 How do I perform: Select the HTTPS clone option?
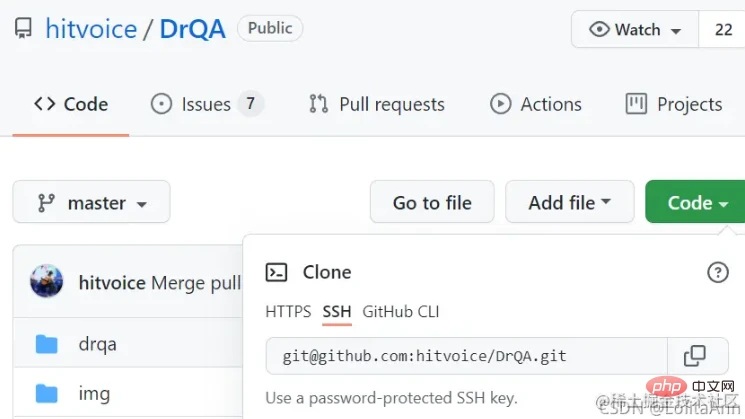point(288,312)
